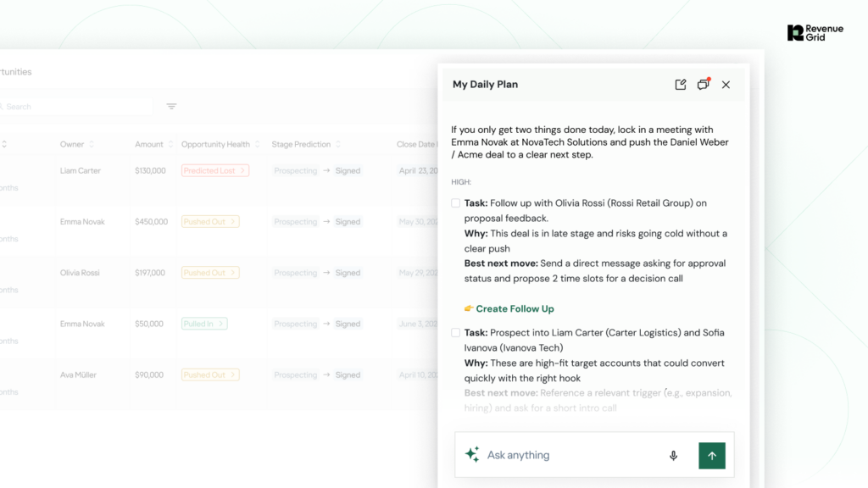The image size is (868, 488).
Task: Focus the Ask anything input field
Action: (x=568, y=456)
